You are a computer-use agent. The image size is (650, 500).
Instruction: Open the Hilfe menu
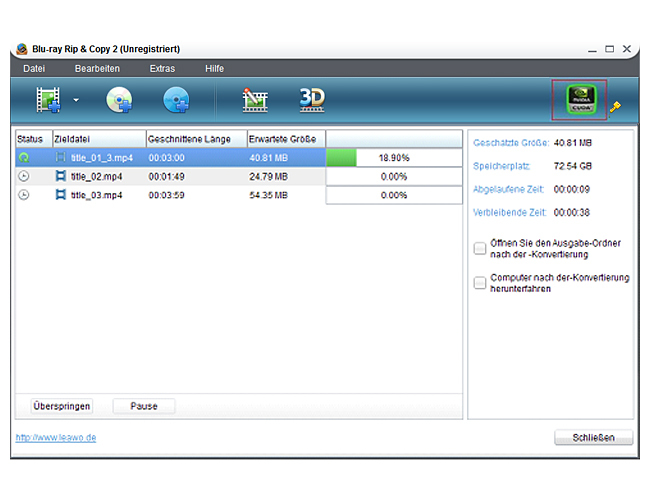coord(214,68)
